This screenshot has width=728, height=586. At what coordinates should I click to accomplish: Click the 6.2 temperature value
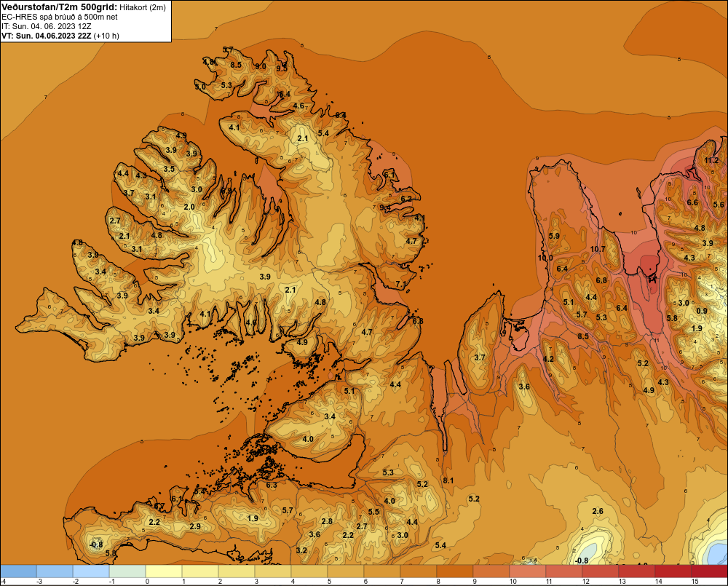click(x=405, y=199)
